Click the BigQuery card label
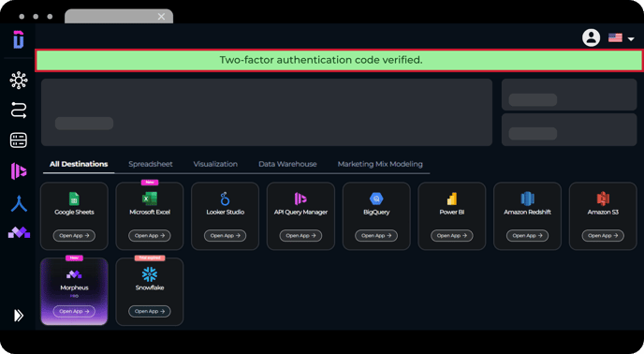Screen dimensions: 644x354 [x=376, y=213]
